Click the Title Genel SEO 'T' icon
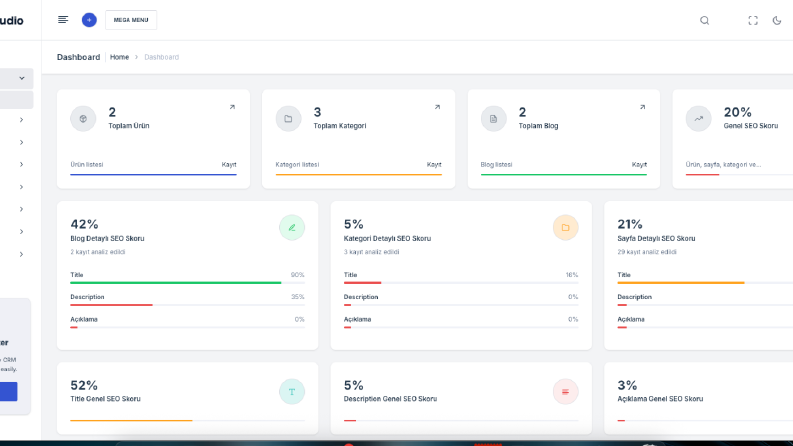The height and width of the screenshot is (446, 793). tap(292, 391)
